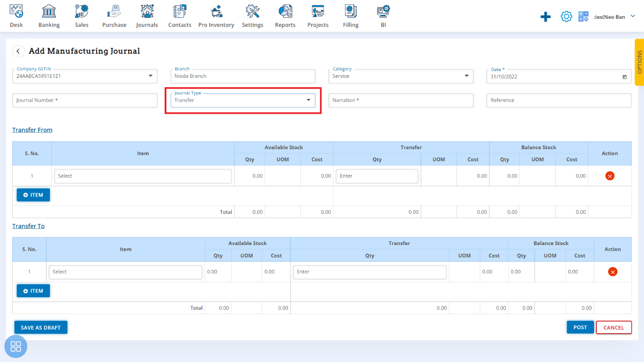Open the Sales module icon
644x362 pixels.
(82, 11)
